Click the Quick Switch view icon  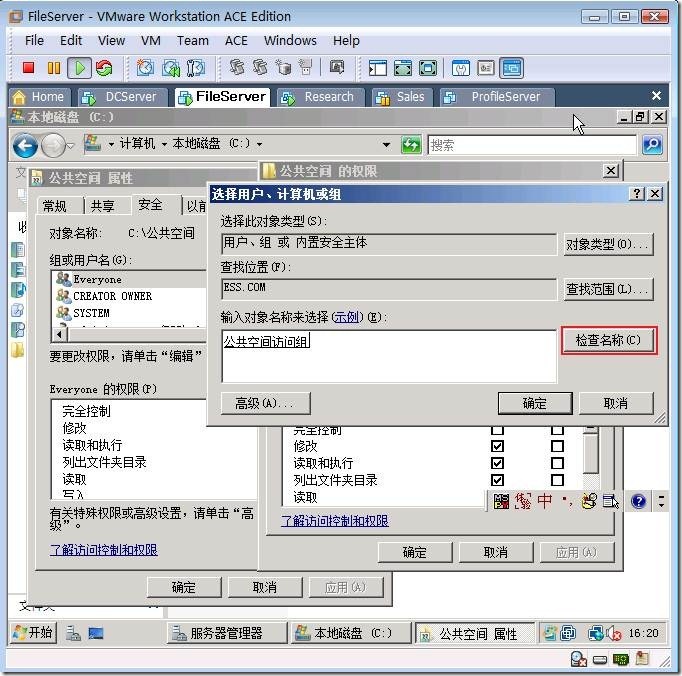coord(403,68)
